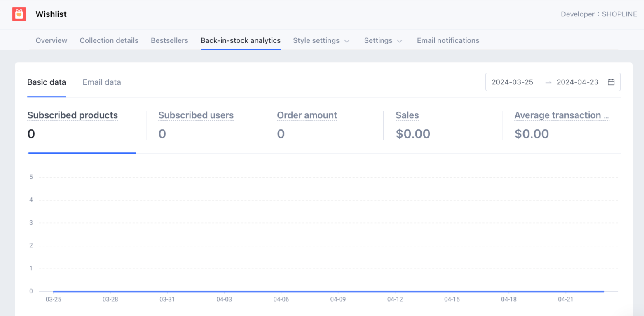Click the start date 2024-03-25 field
Viewport: 644px width, 316px height.
tap(512, 82)
